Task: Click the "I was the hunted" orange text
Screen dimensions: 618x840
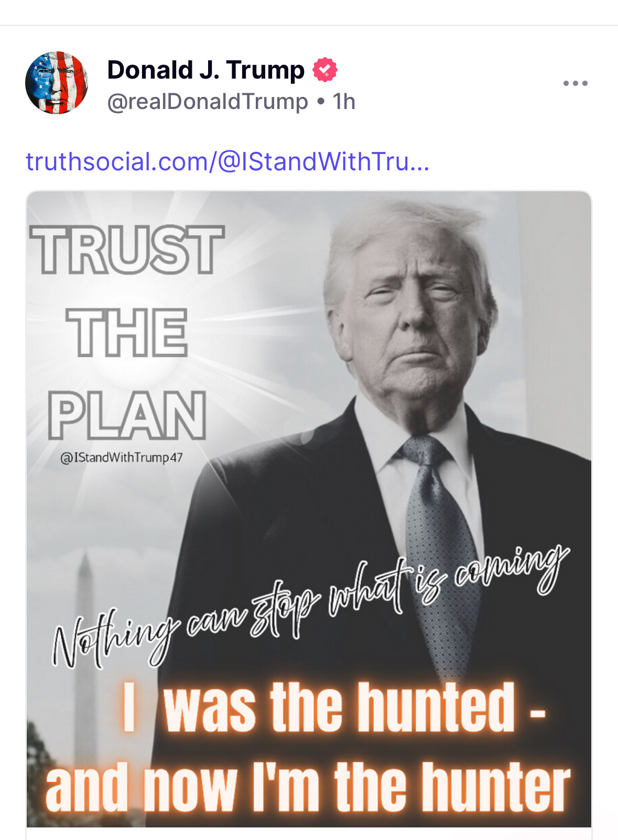Action: point(335,707)
